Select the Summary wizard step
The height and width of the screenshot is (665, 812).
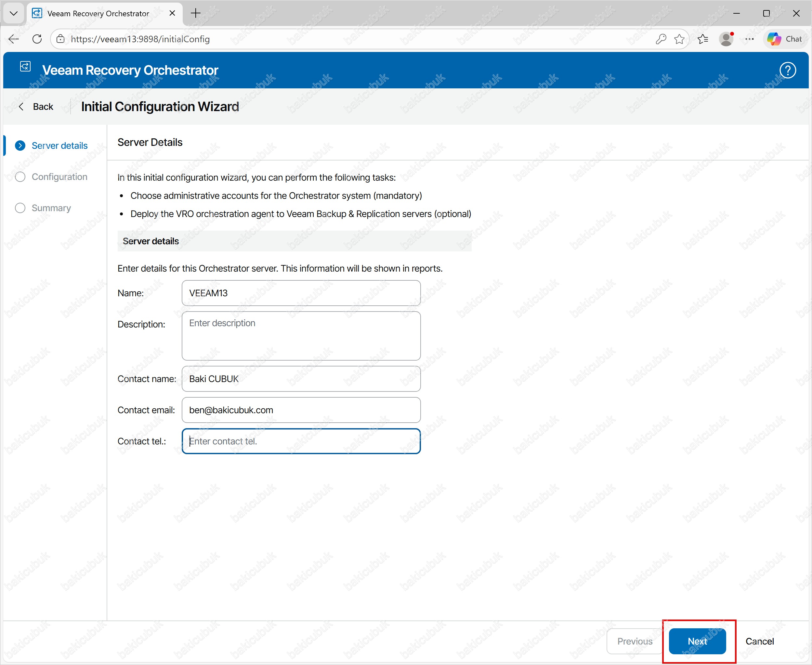pos(51,208)
